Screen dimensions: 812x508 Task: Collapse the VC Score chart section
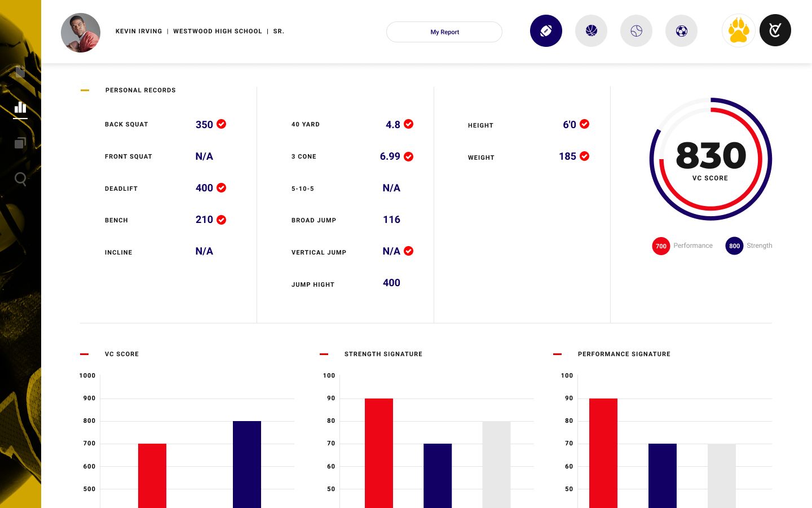point(84,354)
